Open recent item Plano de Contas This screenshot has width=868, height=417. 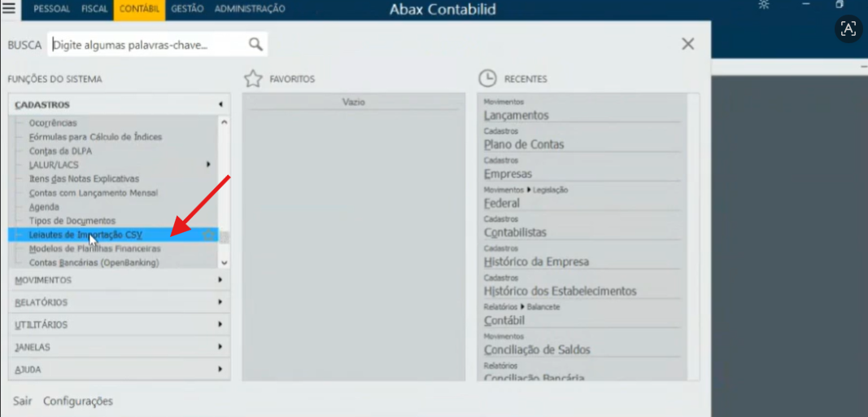point(524,145)
